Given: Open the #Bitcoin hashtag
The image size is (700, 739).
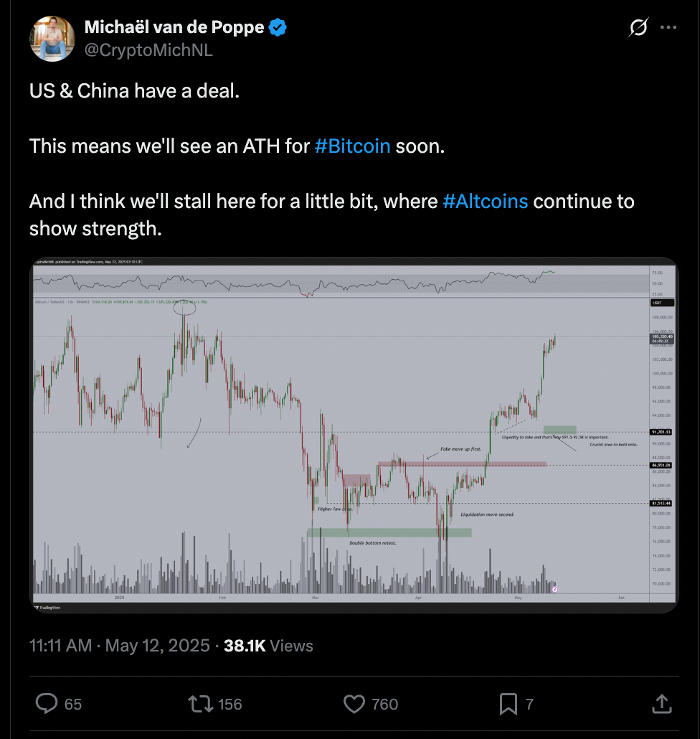Looking at the screenshot, I should coord(352,146).
